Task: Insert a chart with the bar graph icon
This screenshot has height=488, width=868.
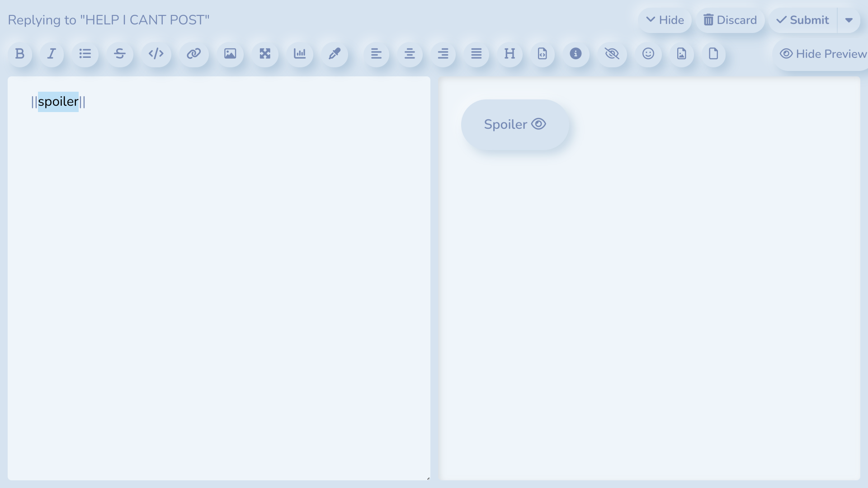Action: click(x=300, y=54)
